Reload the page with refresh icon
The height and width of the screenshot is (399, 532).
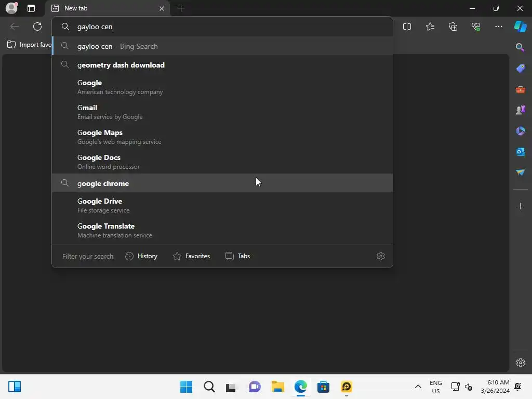tap(37, 26)
